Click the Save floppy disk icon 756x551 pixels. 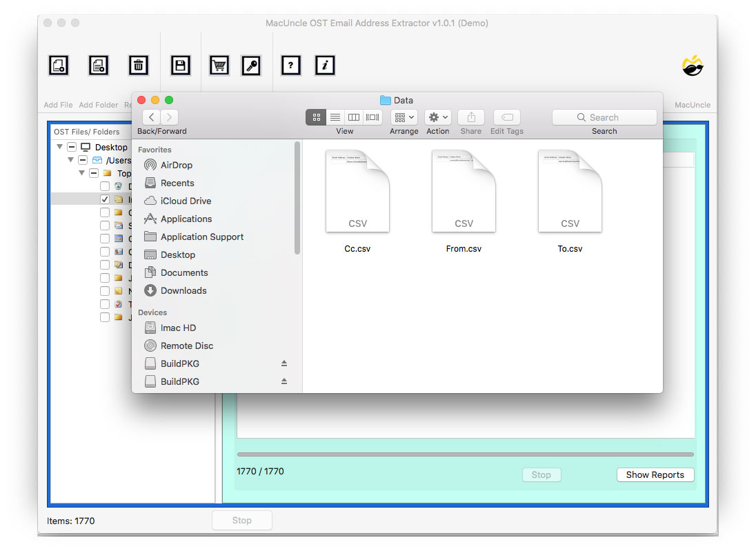pyautogui.click(x=180, y=65)
